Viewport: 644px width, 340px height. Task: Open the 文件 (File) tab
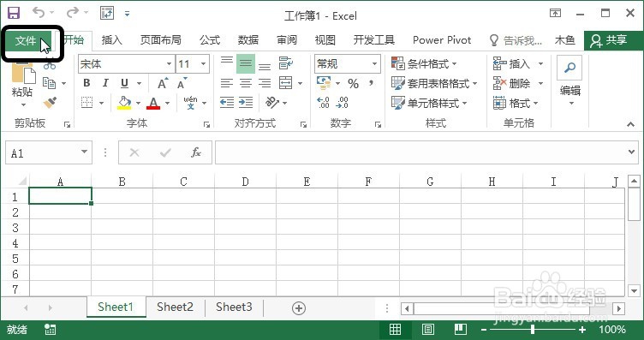click(x=26, y=40)
